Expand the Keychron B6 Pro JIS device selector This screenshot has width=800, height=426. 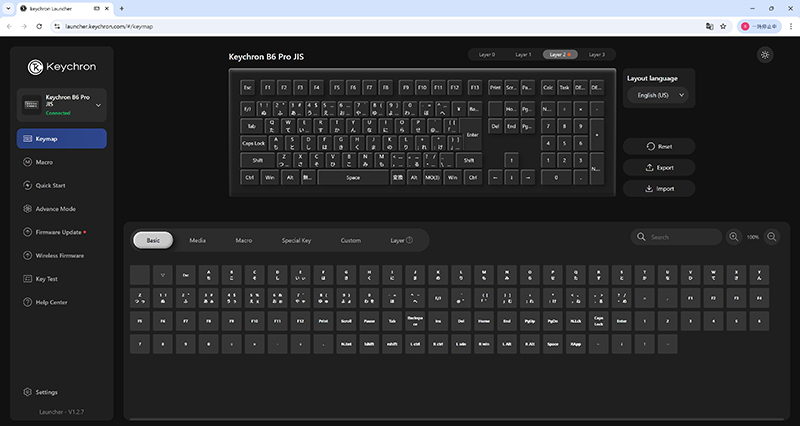tap(62, 105)
